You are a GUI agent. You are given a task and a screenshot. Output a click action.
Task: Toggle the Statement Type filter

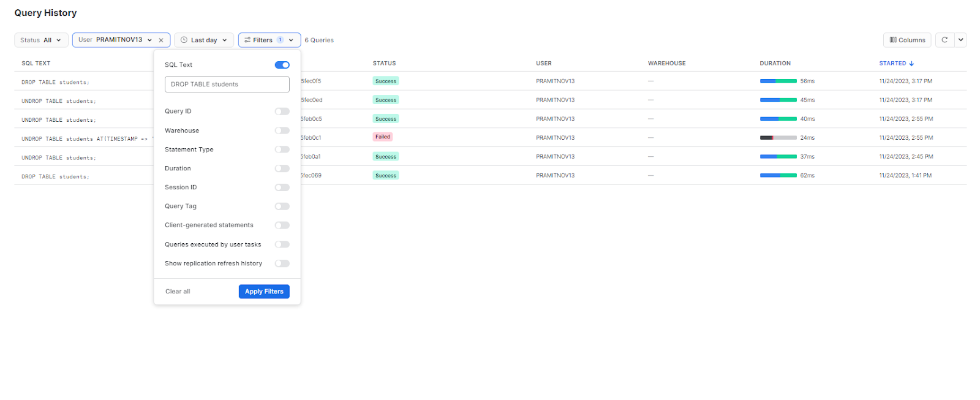pos(282,149)
